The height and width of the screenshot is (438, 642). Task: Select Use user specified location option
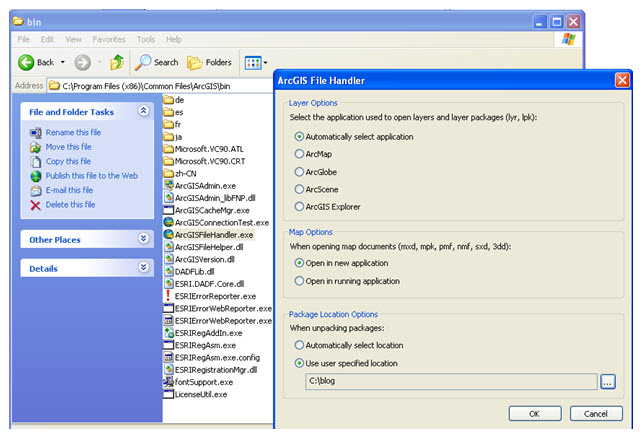[x=299, y=363]
